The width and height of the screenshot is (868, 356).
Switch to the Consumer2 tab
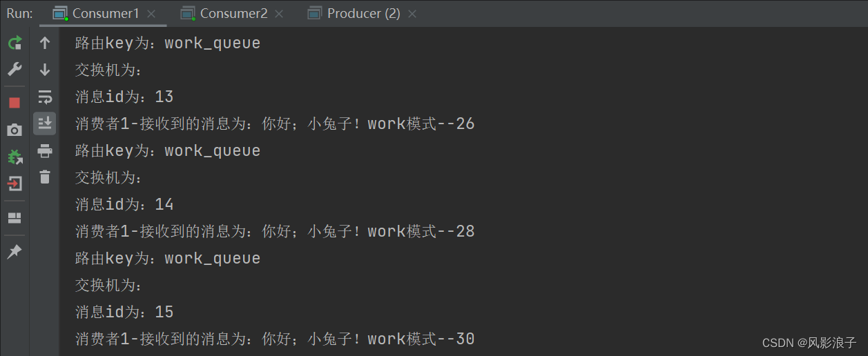coord(233,13)
